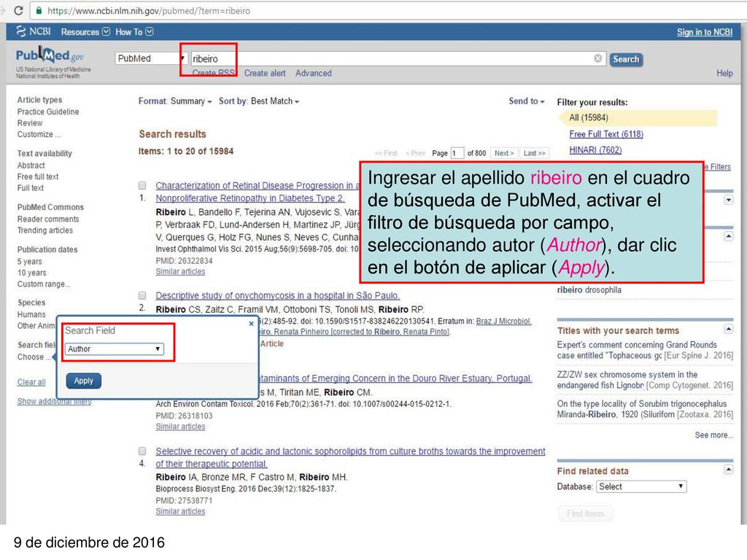The width and height of the screenshot is (747, 560).
Task: Go to the Next results page
Action: [504, 153]
